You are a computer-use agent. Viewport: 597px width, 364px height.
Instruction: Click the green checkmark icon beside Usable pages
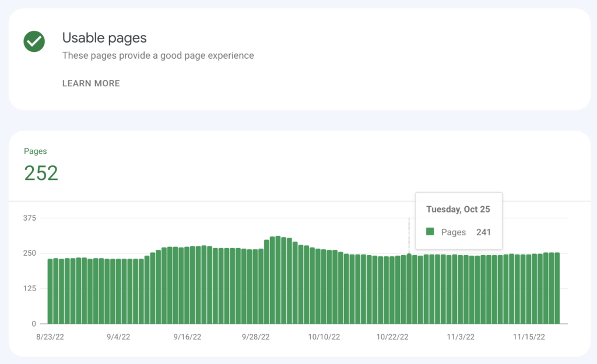34,41
